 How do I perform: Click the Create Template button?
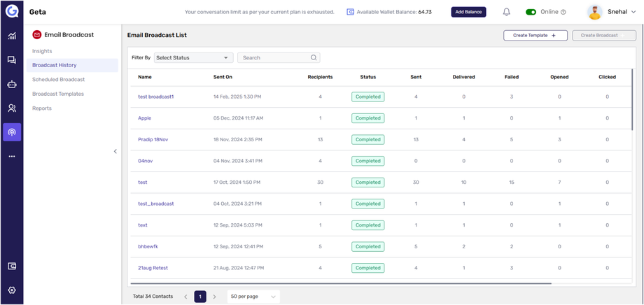click(535, 35)
